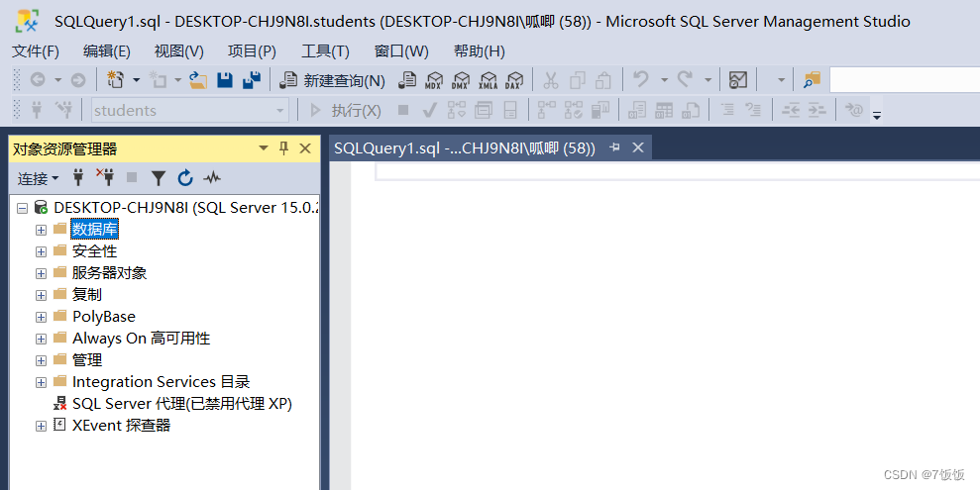Viewport: 980px width, 490px height.
Task: Open the 编辑(E) menu
Action: (107, 51)
